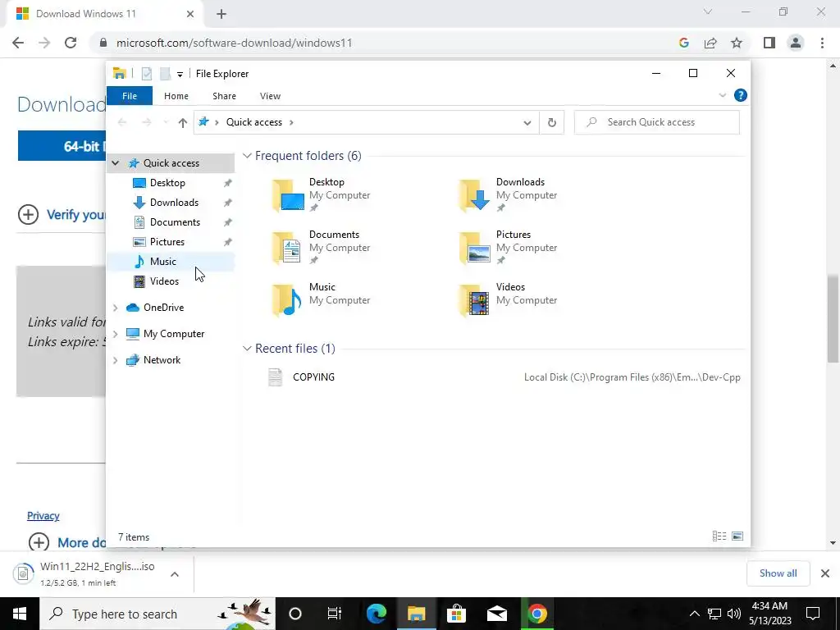Screen dimensions: 840x630
Task: Open the Chrome three-dot menu
Action: [822, 43]
